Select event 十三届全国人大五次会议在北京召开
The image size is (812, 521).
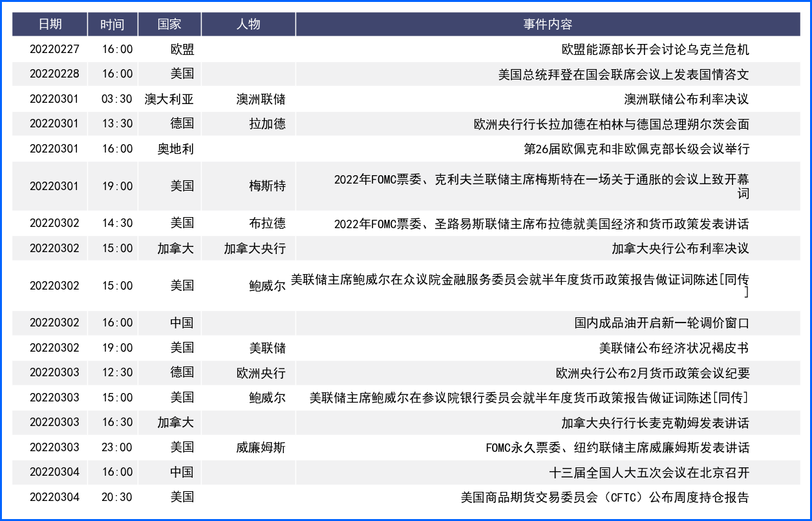(x=649, y=473)
